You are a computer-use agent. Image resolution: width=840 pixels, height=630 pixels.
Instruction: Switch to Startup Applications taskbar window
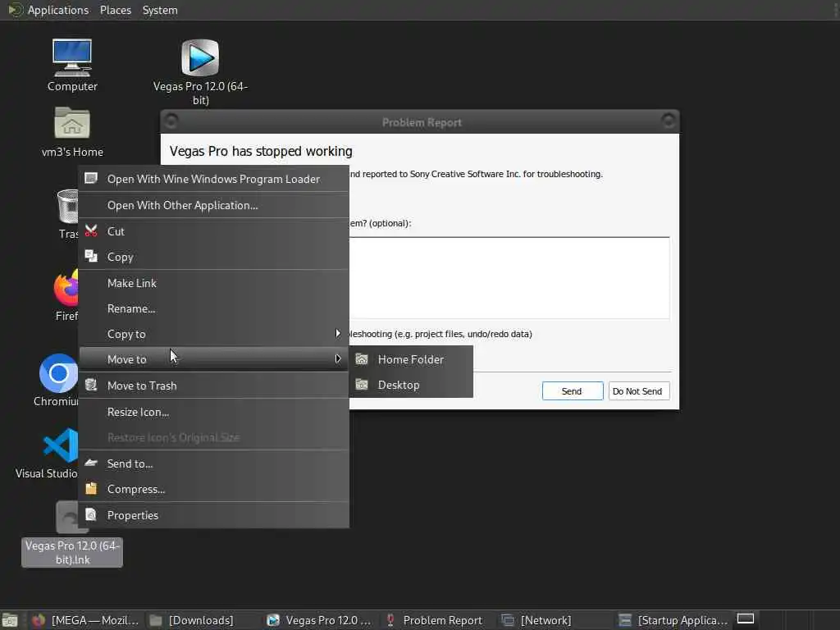point(673,620)
